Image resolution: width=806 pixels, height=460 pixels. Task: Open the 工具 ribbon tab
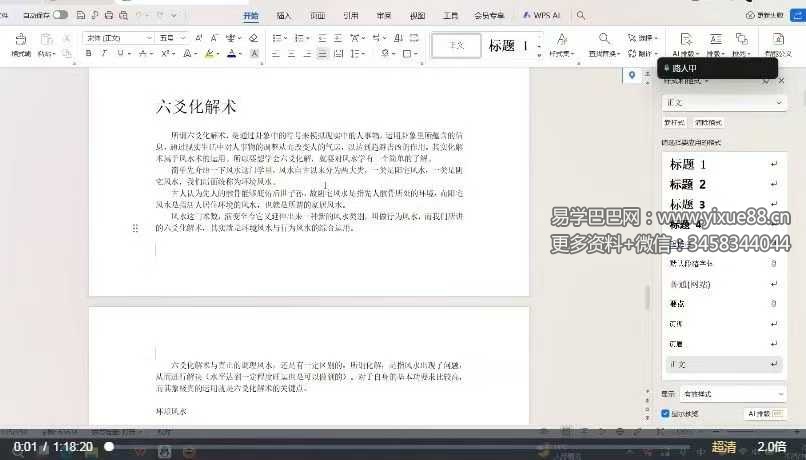pyautogui.click(x=450, y=15)
